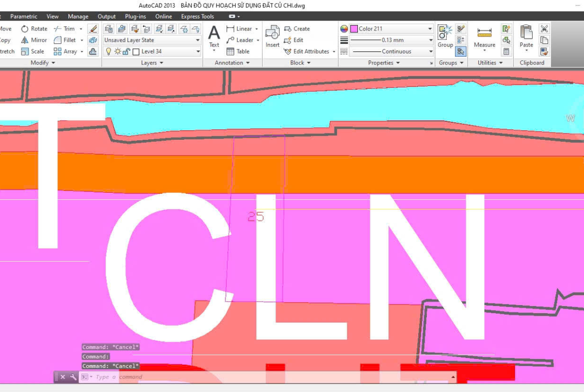Select the Rotate tool
This screenshot has width=584, height=392.
pyautogui.click(x=34, y=29)
